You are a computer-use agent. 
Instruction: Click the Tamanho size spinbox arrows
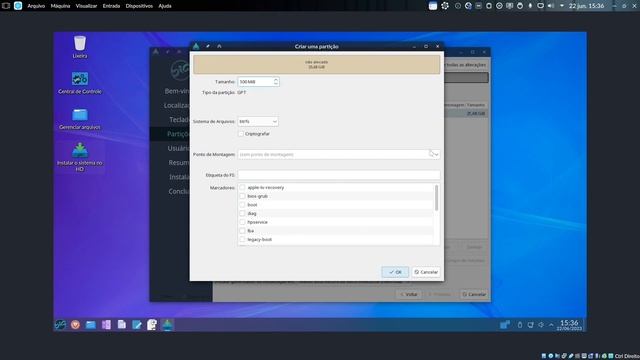pyautogui.click(x=276, y=82)
